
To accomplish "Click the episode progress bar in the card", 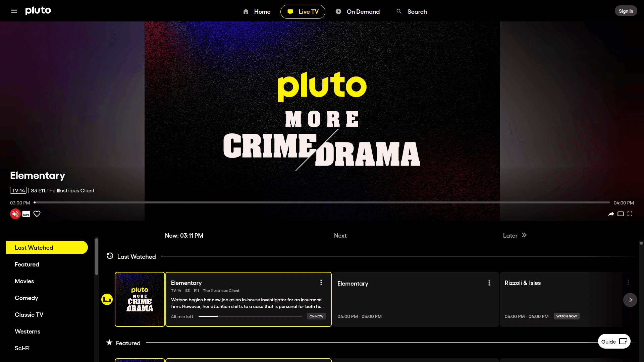I will coord(250,316).
